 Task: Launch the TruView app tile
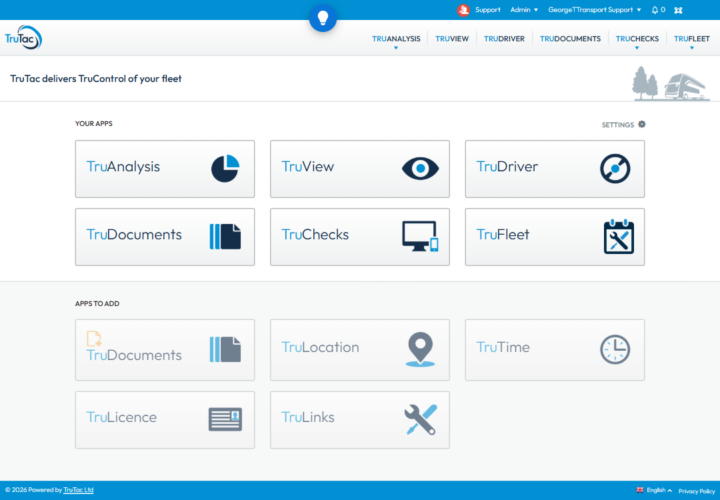(360, 169)
